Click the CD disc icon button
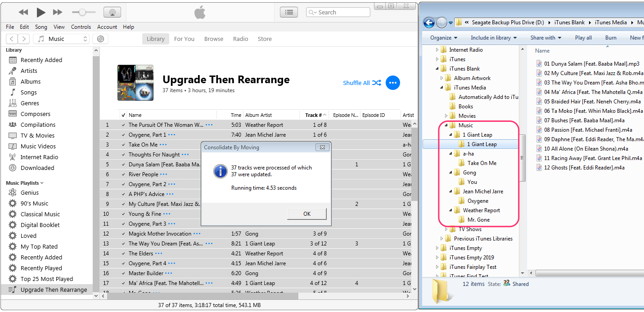 pos(100,39)
